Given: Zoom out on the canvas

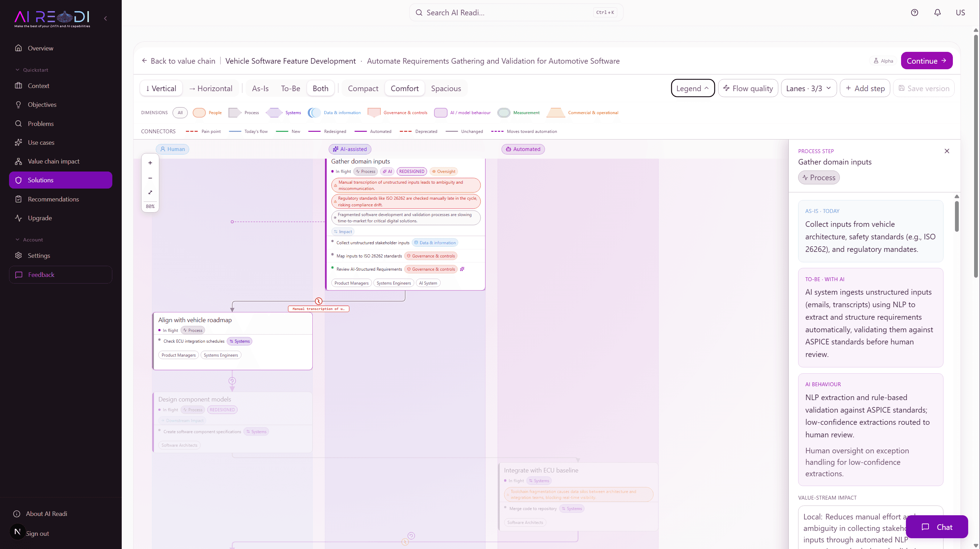Looking at the screenshot, I should pos(150,178).
